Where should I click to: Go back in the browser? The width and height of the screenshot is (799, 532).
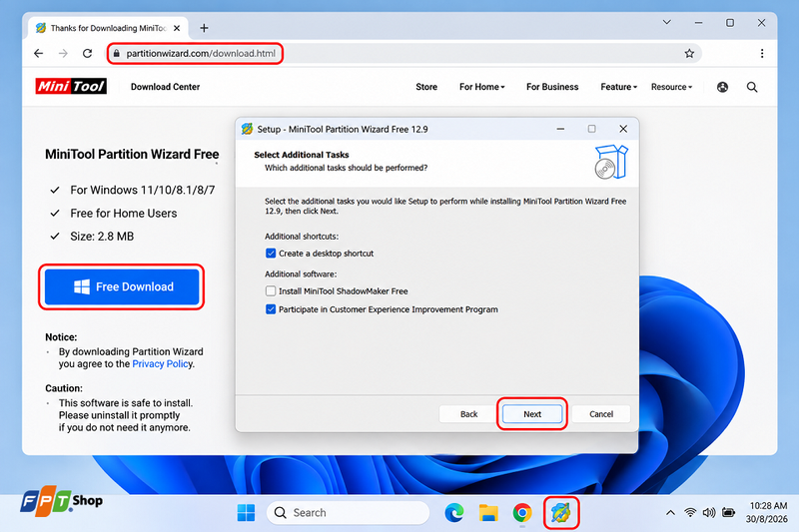click(x=39, y=54)
